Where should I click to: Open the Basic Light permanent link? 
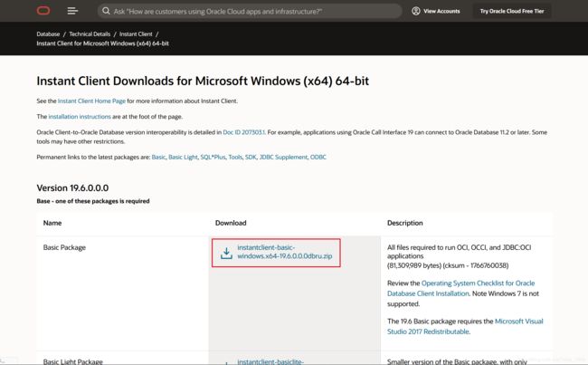(x=183, y=157)
